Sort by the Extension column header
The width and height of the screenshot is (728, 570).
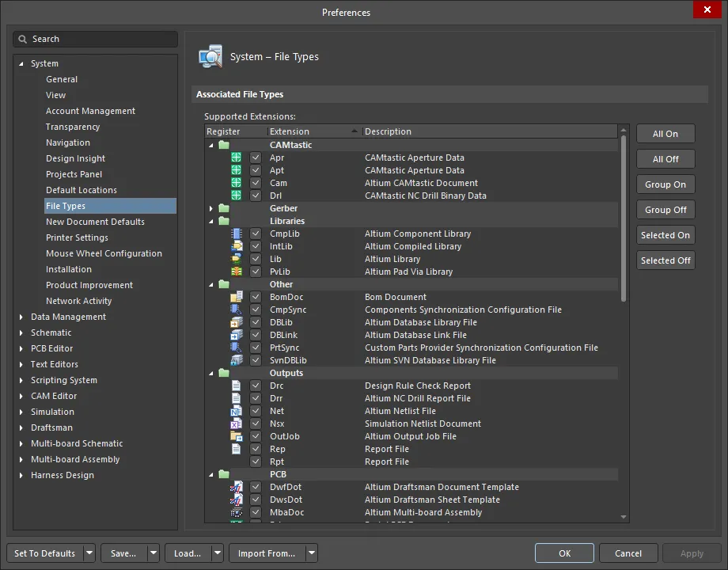pyautogui.click(x=314, y=131)
